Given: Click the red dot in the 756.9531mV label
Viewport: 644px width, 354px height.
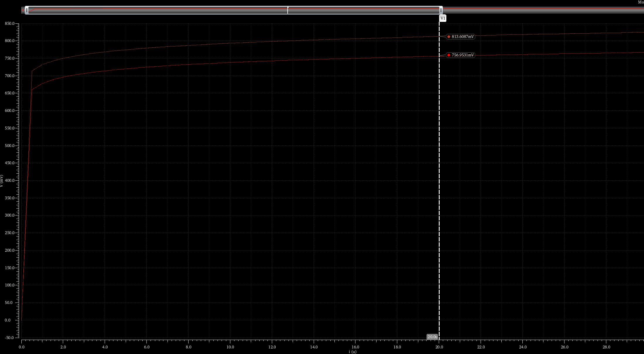Looking at the screenshot, I should click(x=449, y=55).
